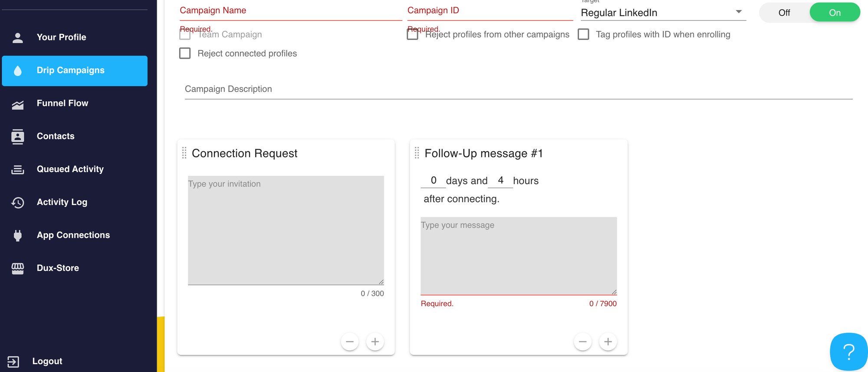Image resolution: width=868 pixels, height=372 pixels.
Task: Click the Your Profile person icon
Action: 18,38
